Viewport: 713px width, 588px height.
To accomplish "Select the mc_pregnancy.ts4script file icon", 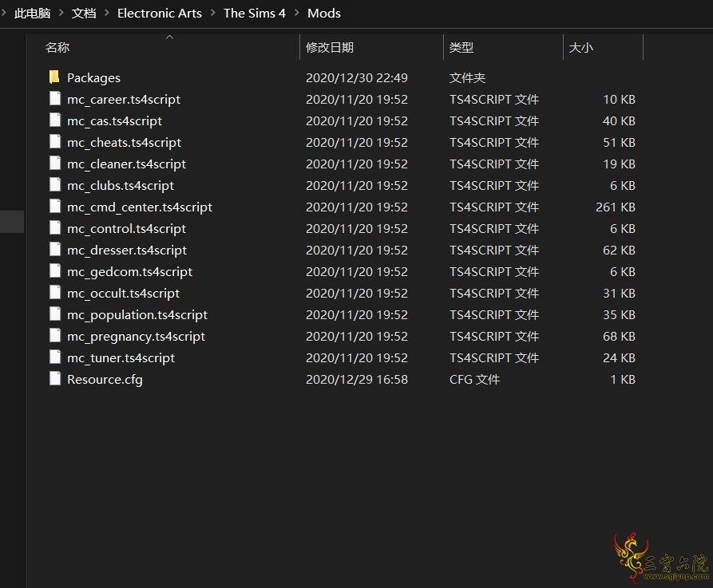I will click(x=54, y=336).
